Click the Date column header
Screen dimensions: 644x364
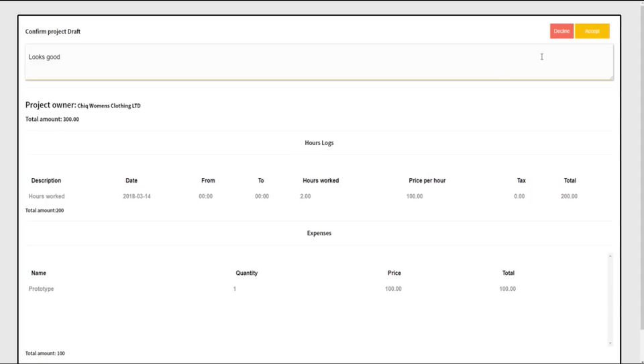pos(131,181)
